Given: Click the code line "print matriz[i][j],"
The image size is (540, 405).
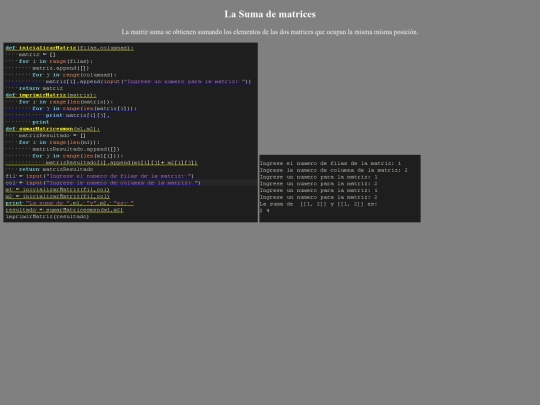Looking at the screenshot, I should (77, 115).
